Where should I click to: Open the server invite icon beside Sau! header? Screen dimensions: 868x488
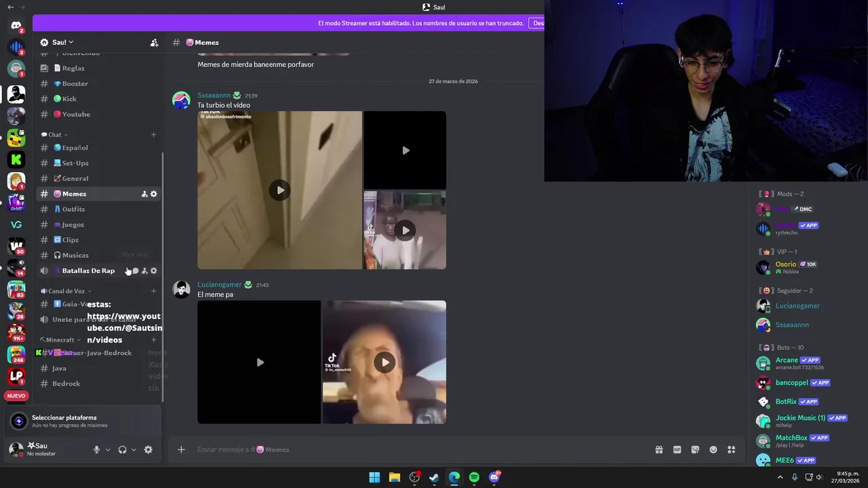(x=154, y=43)
